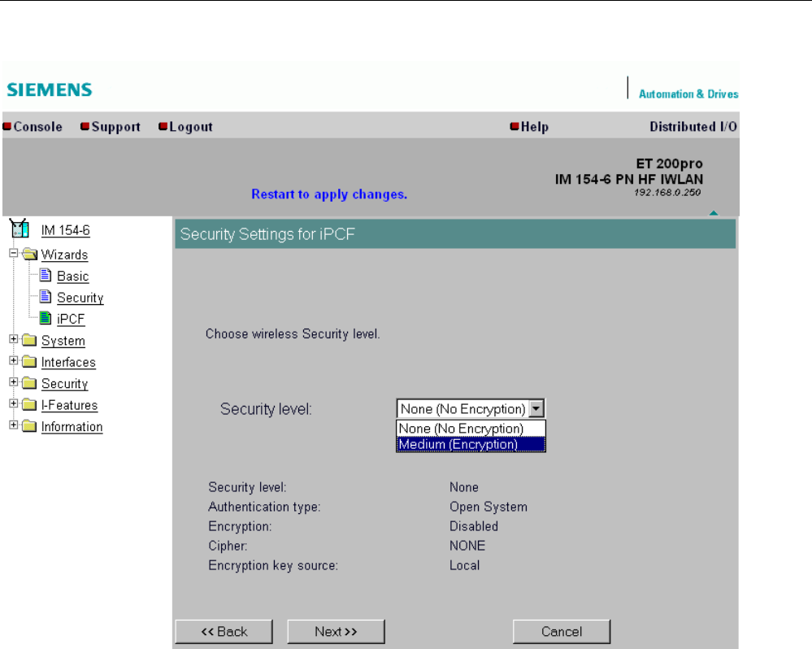Click the Distributed I/O text
812x649 pixels.
click(x=693, y=127)
